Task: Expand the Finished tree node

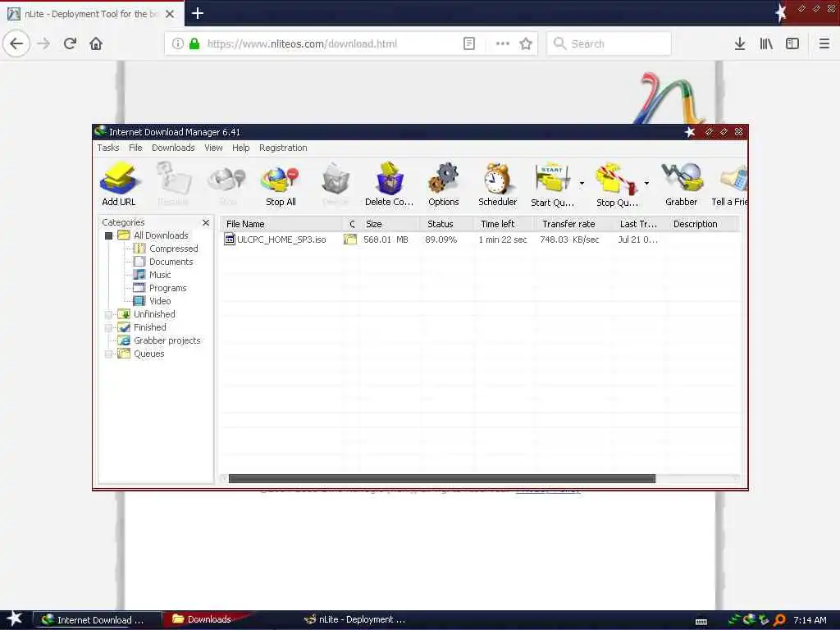Action: [x=109, y=327]
